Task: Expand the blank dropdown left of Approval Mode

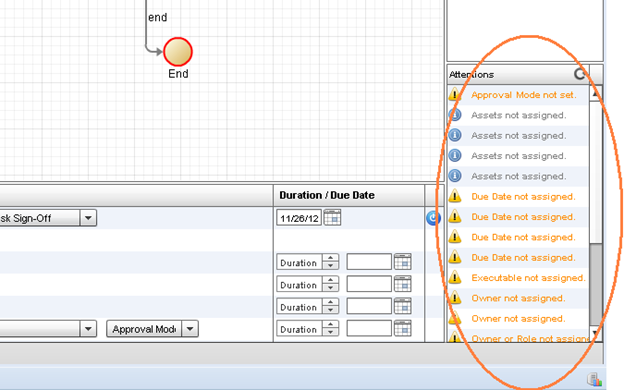Action: point(88,329)
